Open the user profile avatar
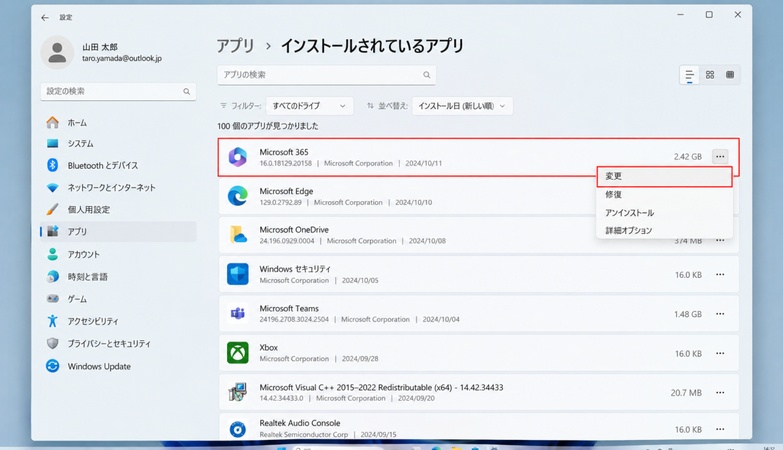The width and height of the screenshot is (783, 450). [x=57, y=52]
